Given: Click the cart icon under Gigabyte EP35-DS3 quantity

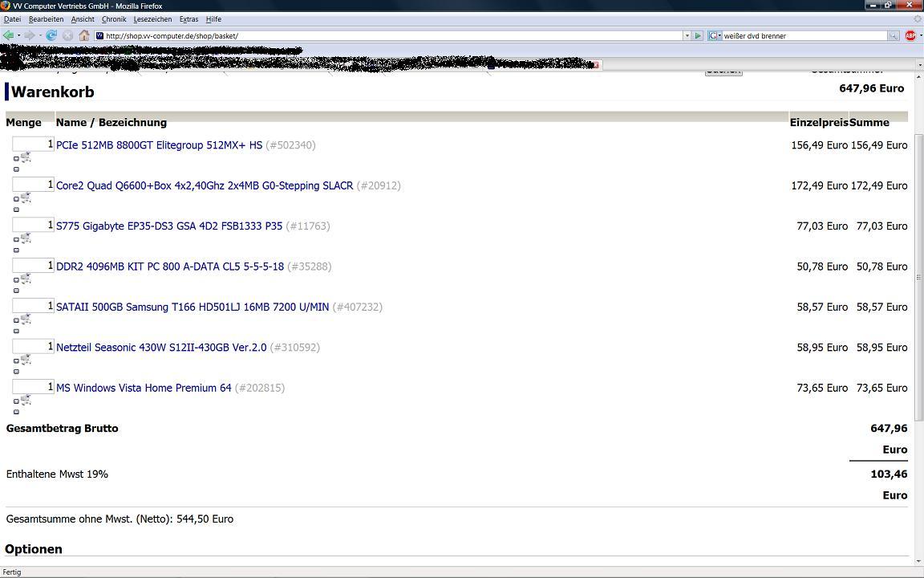Looking at the screenshot, I should pos(26,238).
